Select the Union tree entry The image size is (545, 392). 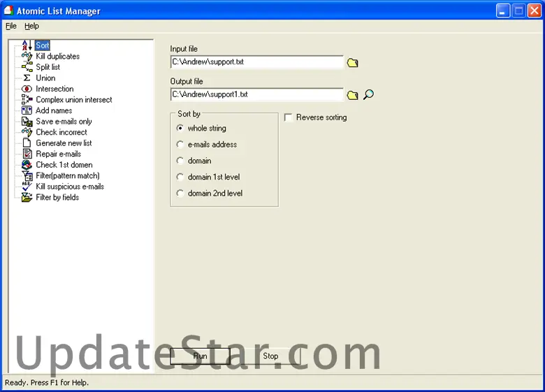(x=45, y=78)
